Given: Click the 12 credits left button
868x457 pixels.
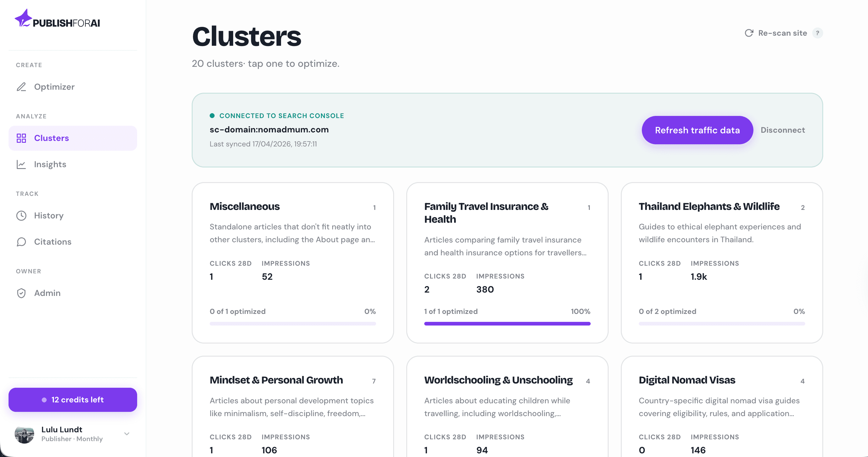Looking at the screenshot, I should [73, 400].
